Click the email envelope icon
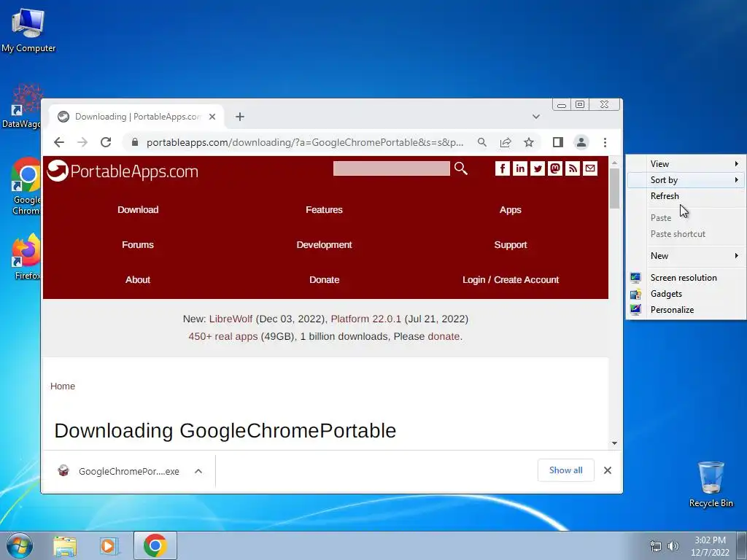This screenshot has width=747, height=560. (x=590, y=168)
